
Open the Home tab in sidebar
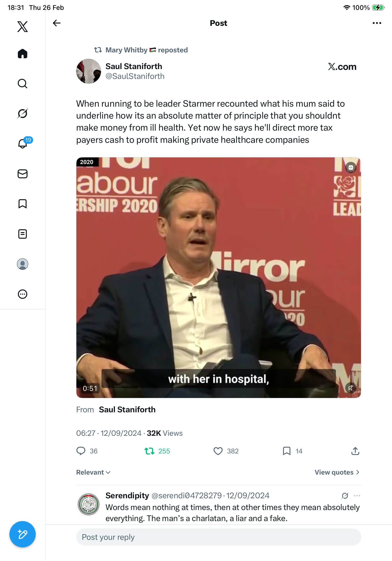tap(23, 54)
